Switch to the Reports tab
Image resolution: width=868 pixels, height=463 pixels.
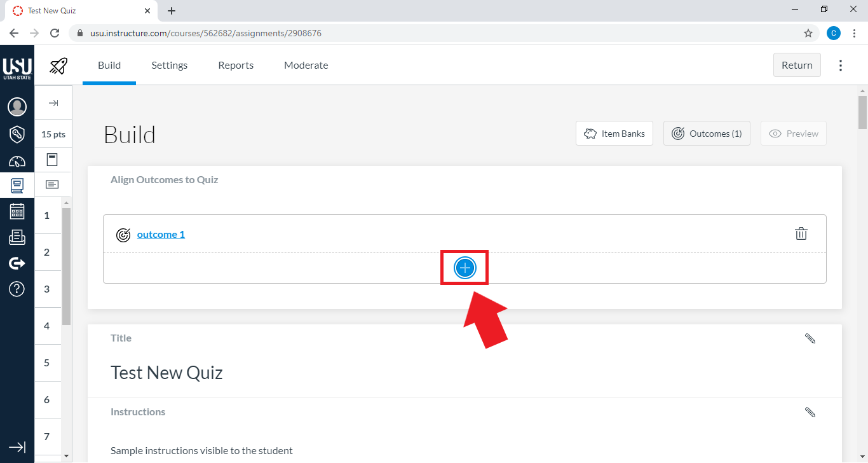pyautogui.click(x=235, y=65)
